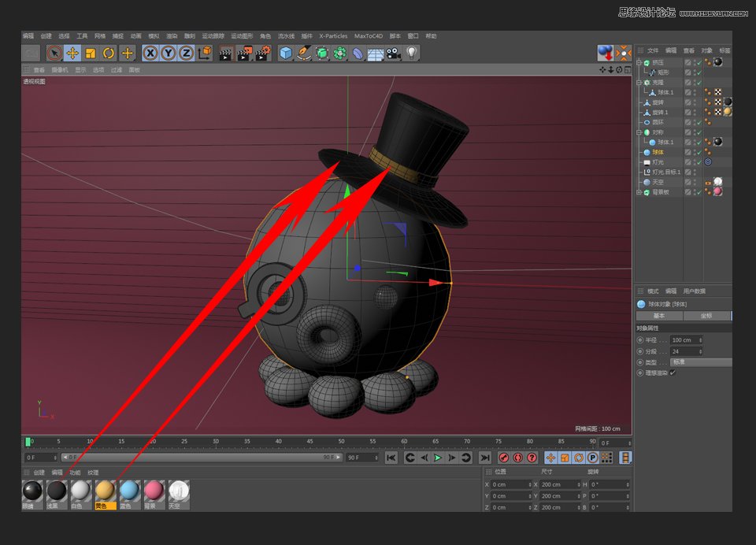Toggle the green checkmark for 天空 object
The width and height of the screenshot is (756, 545).
tap(699, 182)
